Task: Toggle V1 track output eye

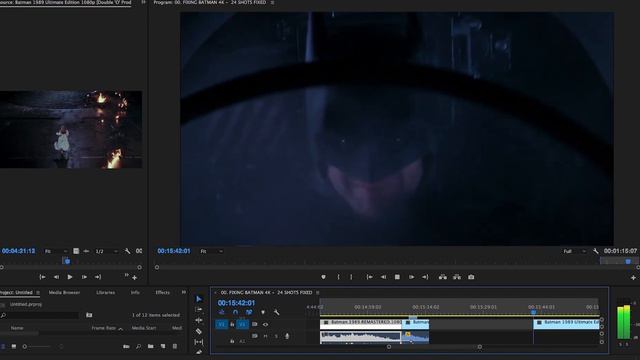Action: click(265, 324)
